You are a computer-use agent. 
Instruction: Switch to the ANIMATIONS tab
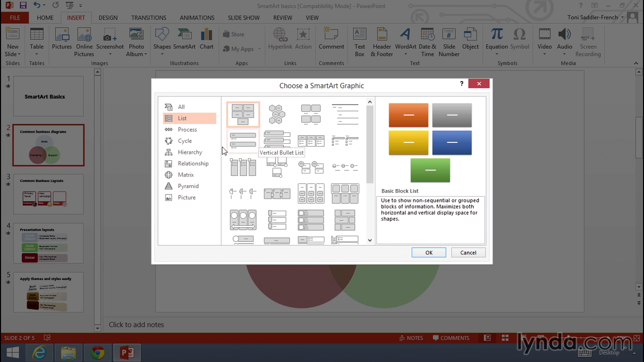pos(197,18)
